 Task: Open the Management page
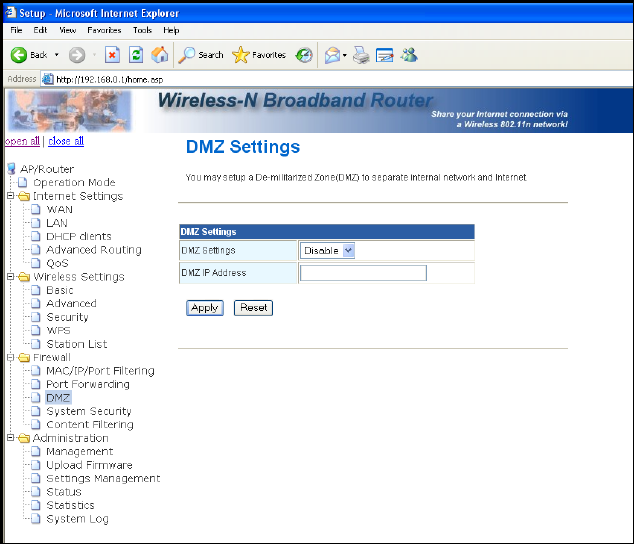pyautogui.click(x=80, y=451)
